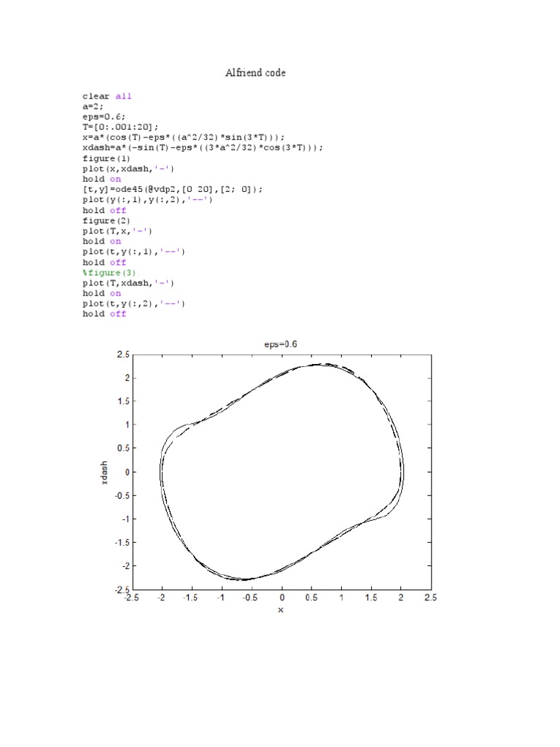Select the "T=[0:.001:20];" line
560x747 pixels.
click(x=120, y=127)
